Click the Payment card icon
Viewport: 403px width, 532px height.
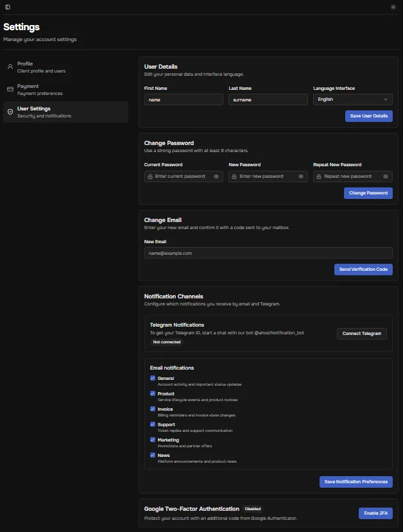coord(10,89)
